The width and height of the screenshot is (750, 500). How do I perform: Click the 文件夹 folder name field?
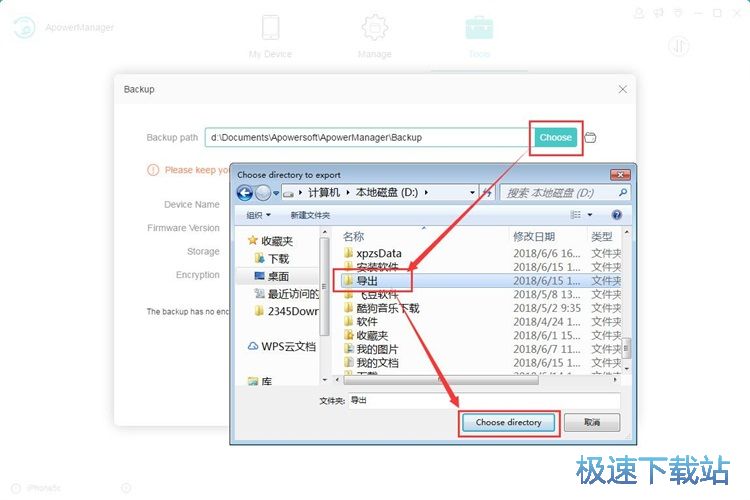[484, 400]
